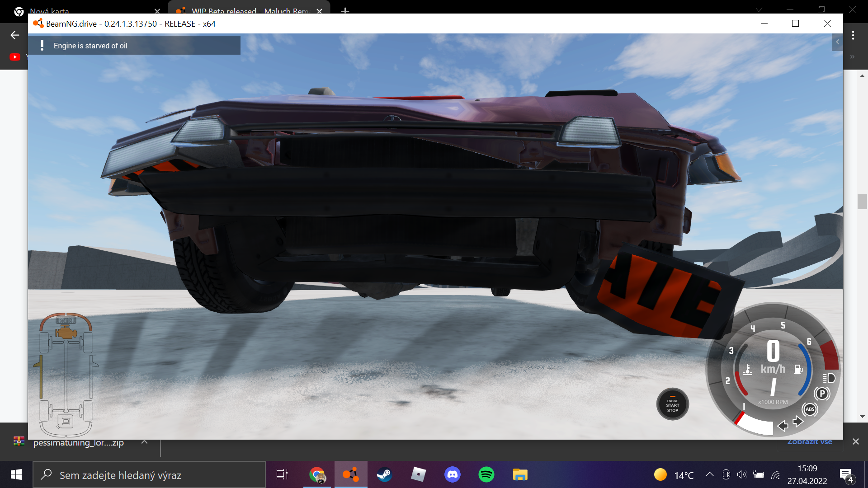Open the Wi-Fi network tray icon
The width and height of the screenshot is (868, 488).
[x=776, y=474]
